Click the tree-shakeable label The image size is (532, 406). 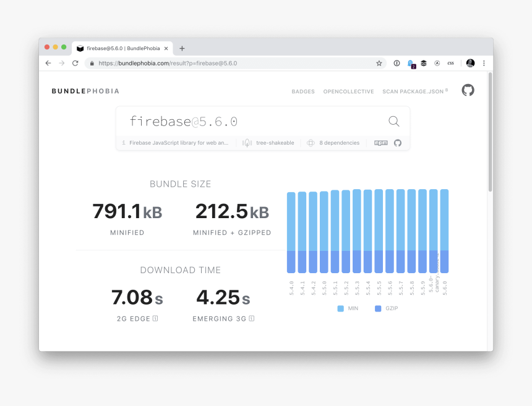(x=275, y=143)
